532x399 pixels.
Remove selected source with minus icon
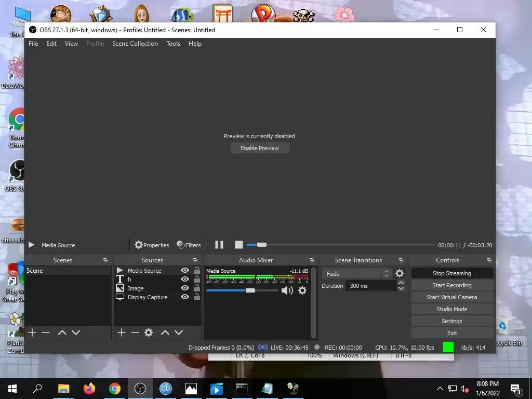135,332
